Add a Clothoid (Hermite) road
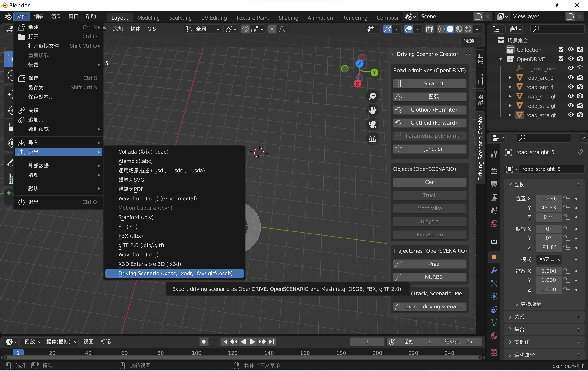Screen dimensions: 588x371 pyautogui.click(x=429, y=110)
